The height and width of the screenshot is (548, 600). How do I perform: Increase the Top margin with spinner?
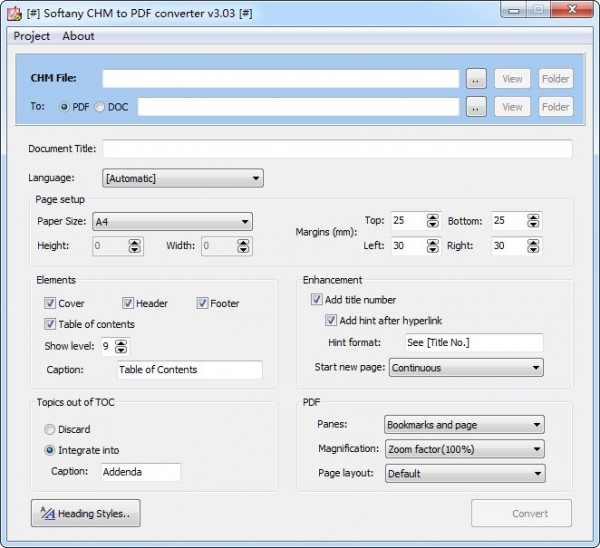pyautogui.click(x=432, y=217)
